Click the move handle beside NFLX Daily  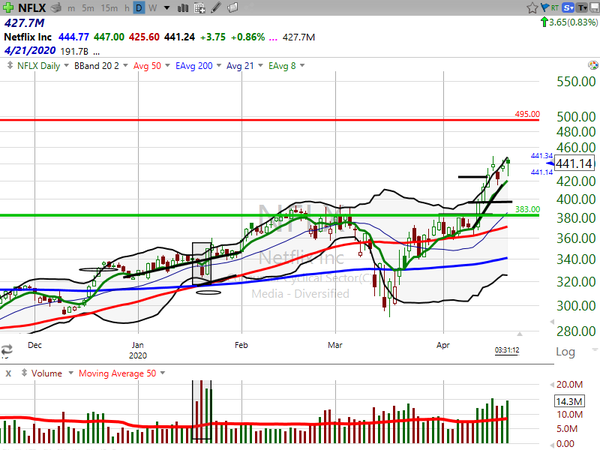pyautogui.click(x=10, y=65)
